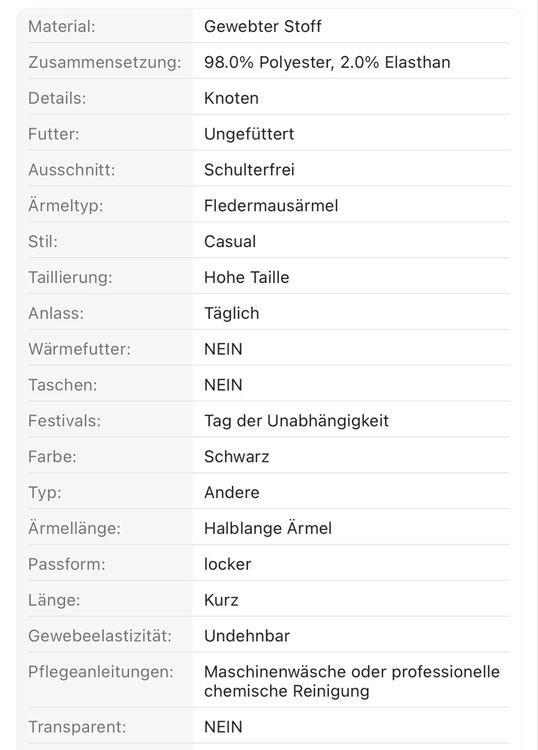Click the Maschinenwäsche care instructions text
Image resolution: width=538 pixels, height=750 pixels.
click(352, 682)
